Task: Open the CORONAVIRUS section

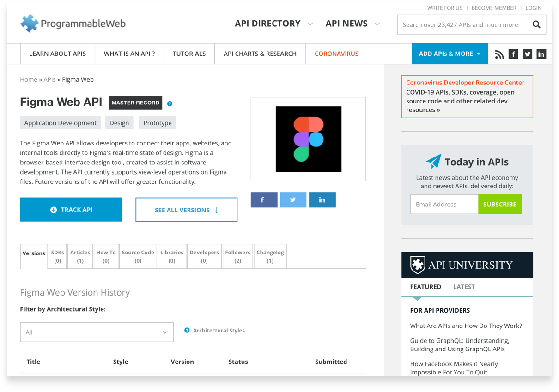Action: (336, 54)
